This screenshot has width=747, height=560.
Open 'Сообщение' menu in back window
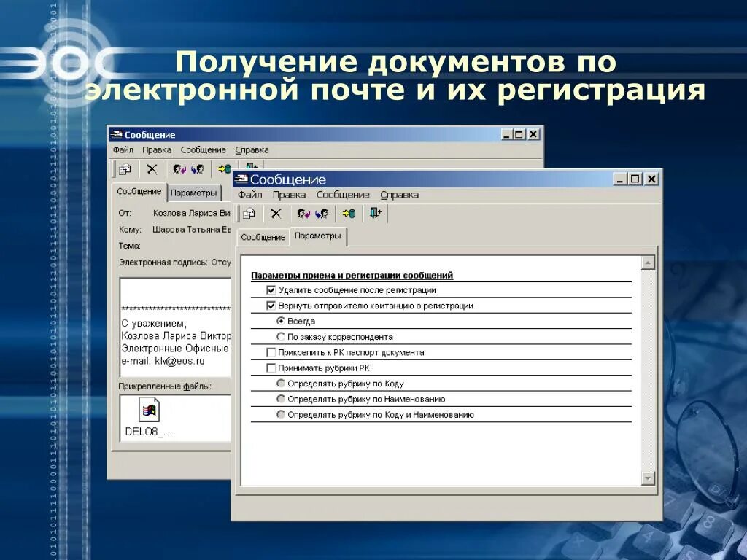[203, 150]
